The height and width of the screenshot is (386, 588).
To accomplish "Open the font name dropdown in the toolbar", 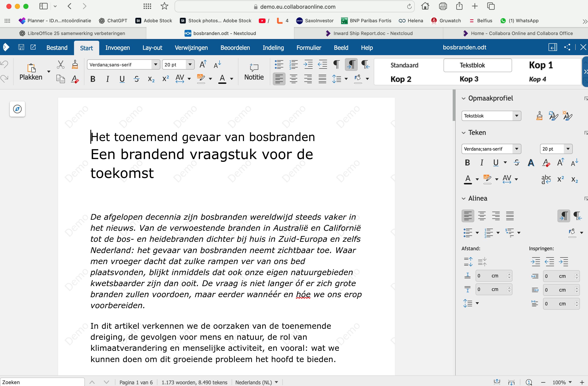I will click(x=155, y=64).
